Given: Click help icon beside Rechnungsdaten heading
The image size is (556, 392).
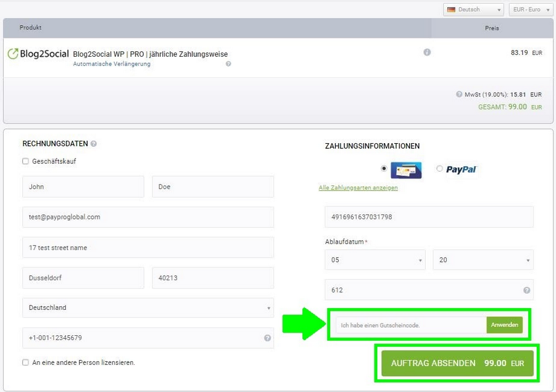Looking at the screenshot, I should [94, 144].
